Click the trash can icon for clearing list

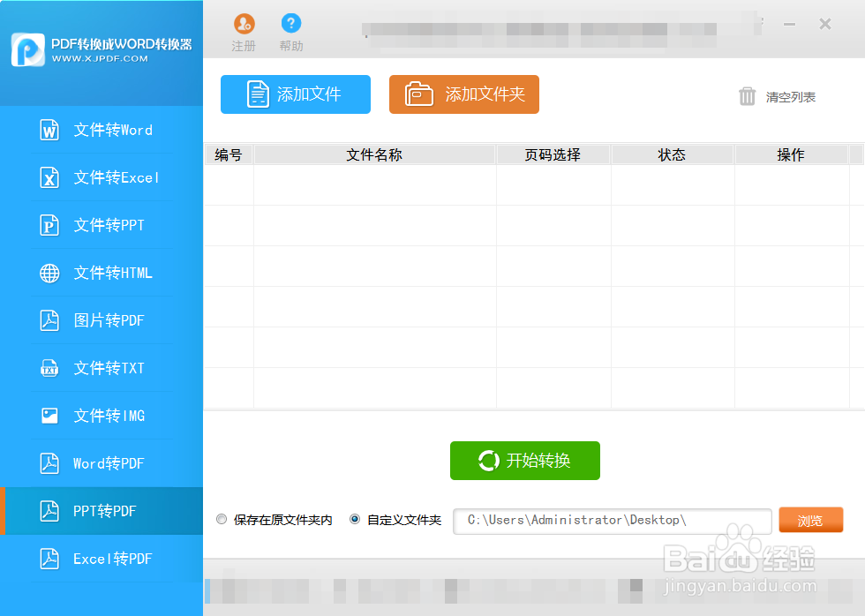(x=747, y=96)
